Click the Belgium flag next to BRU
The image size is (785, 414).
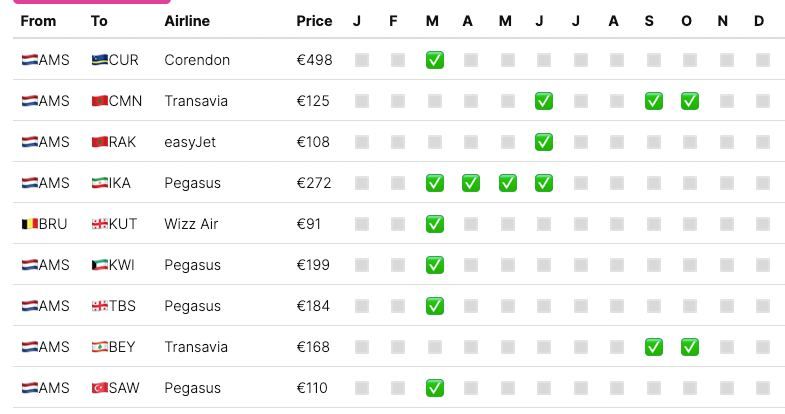(x=29, y=224)
